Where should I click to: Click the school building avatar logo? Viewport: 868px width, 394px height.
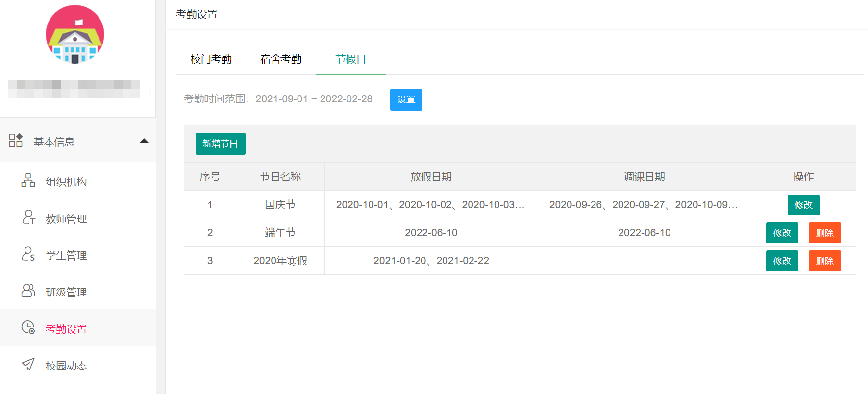pos(75,35)
